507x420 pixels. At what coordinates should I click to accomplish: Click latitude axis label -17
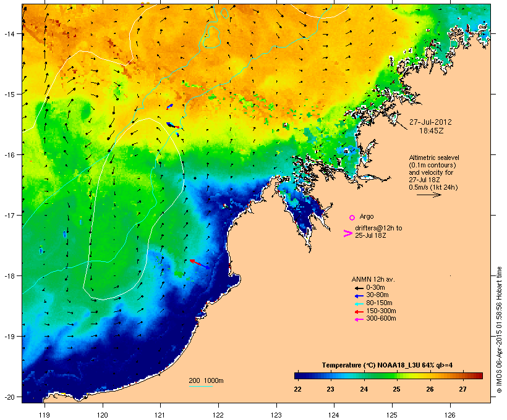(x=9, y=215)
